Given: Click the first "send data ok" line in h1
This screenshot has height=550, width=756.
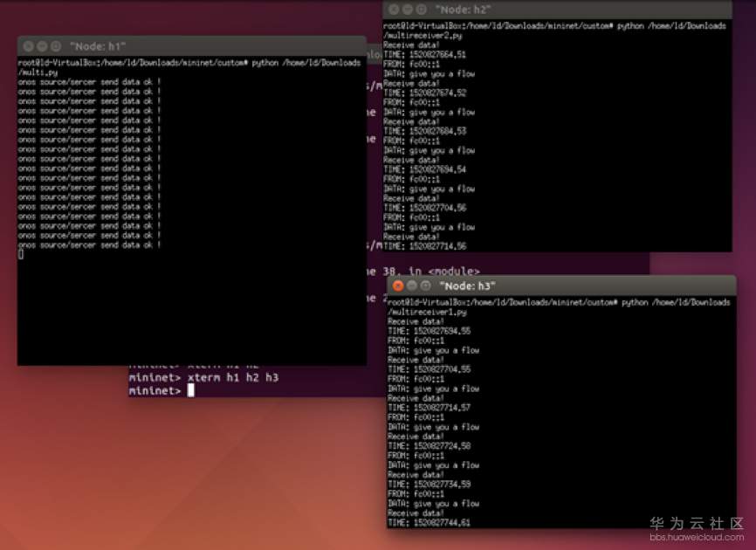Looking at the screenshot, I should pyautogui.click(x=89, y=82).
